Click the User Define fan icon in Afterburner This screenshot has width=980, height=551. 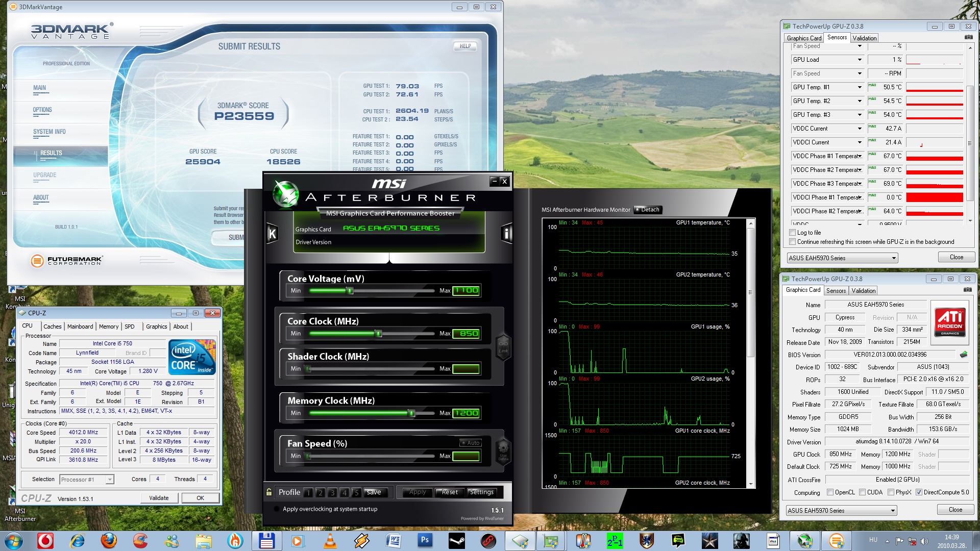pyautogui.click(x=503, y=452)
